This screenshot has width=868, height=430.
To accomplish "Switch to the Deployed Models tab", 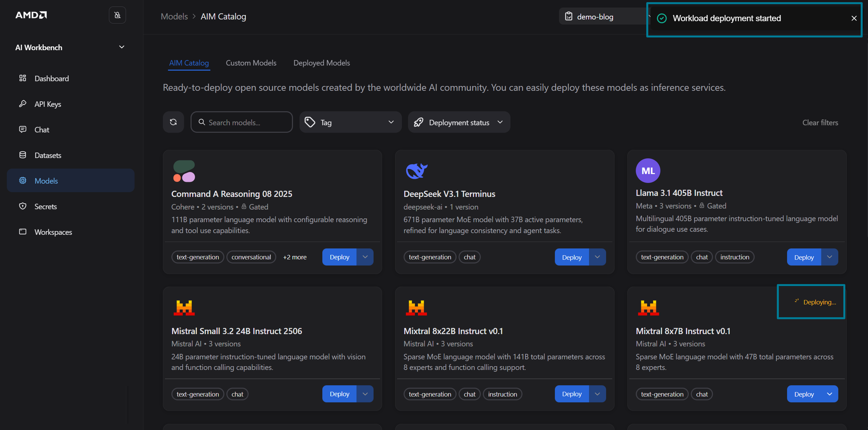I will 321,63.
